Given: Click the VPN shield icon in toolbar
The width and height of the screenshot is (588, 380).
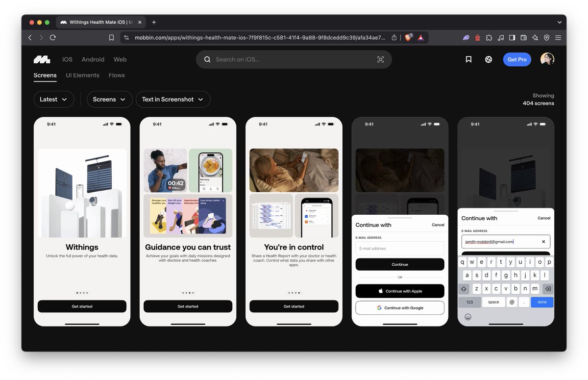Looking at the screenshot, I should pyautogui.click(x=546, y=37).
